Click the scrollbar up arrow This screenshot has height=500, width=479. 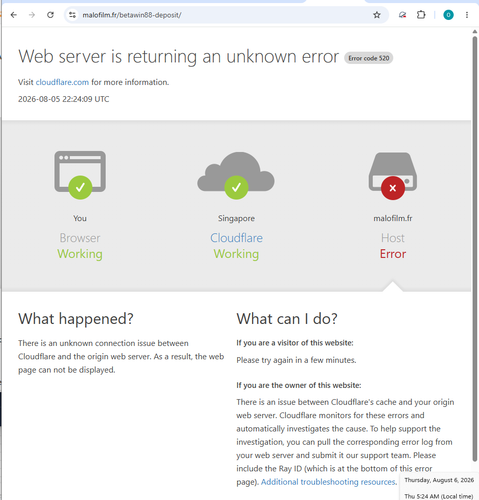[475, 32]
